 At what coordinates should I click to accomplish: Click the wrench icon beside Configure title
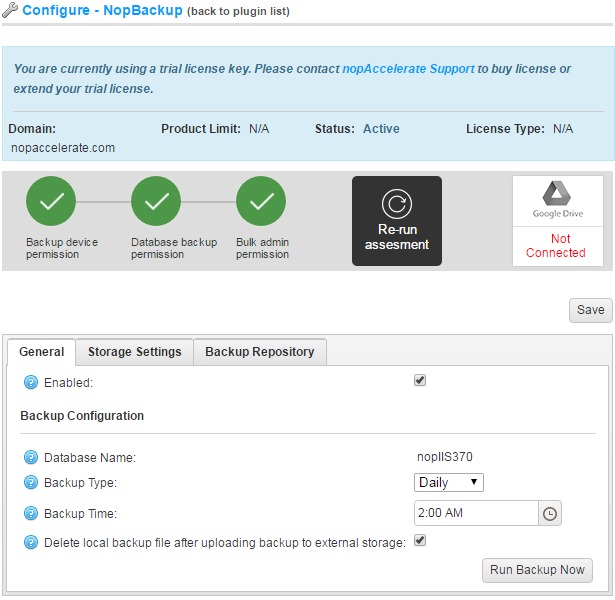click(10, 11)
